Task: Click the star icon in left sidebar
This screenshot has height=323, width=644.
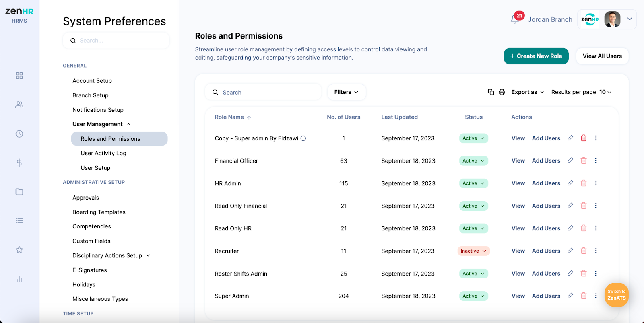Action: click(x=19, y=250)
